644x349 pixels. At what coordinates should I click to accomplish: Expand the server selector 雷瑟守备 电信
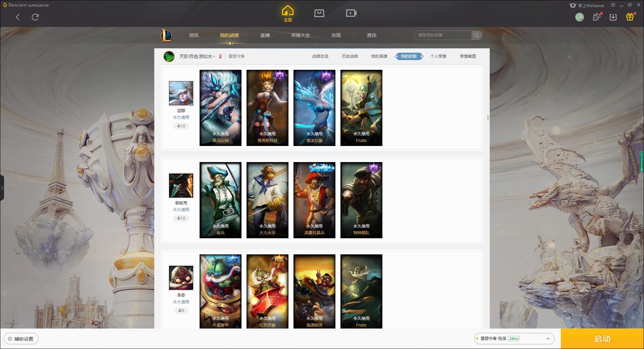coord(514,339)
